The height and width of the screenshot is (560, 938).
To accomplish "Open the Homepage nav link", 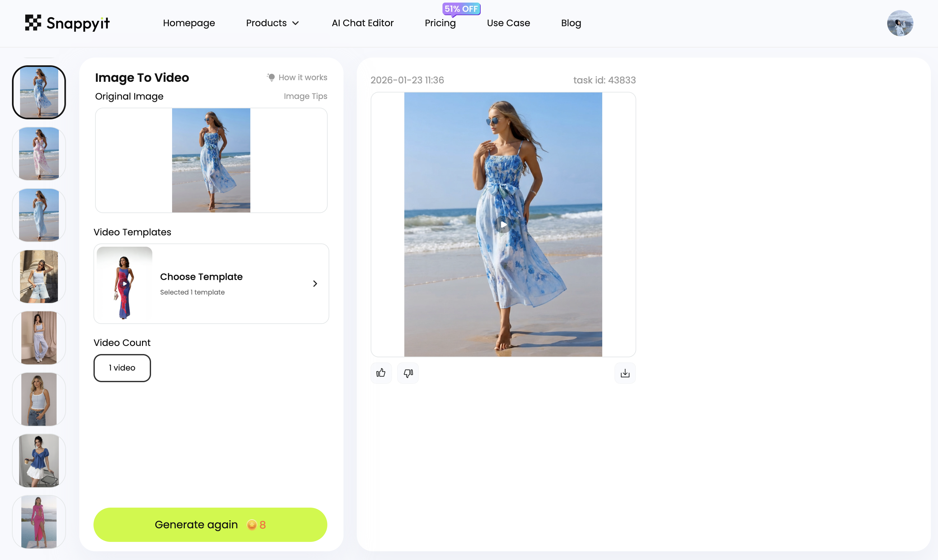I will pos(189,23).
